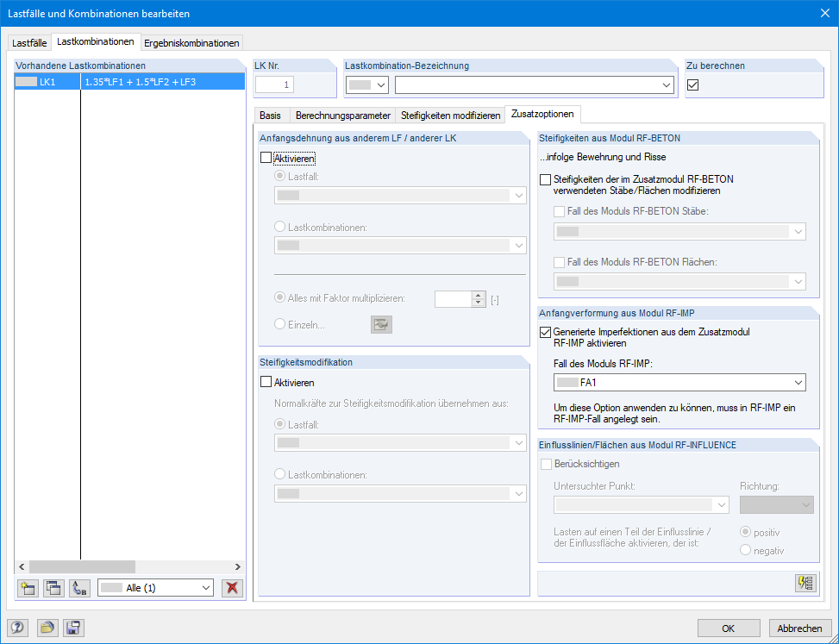The height and width of the screenshot is (644, 839).
Task: Open the Zusatzoptionen sub-tab
Action: (542, 114)
